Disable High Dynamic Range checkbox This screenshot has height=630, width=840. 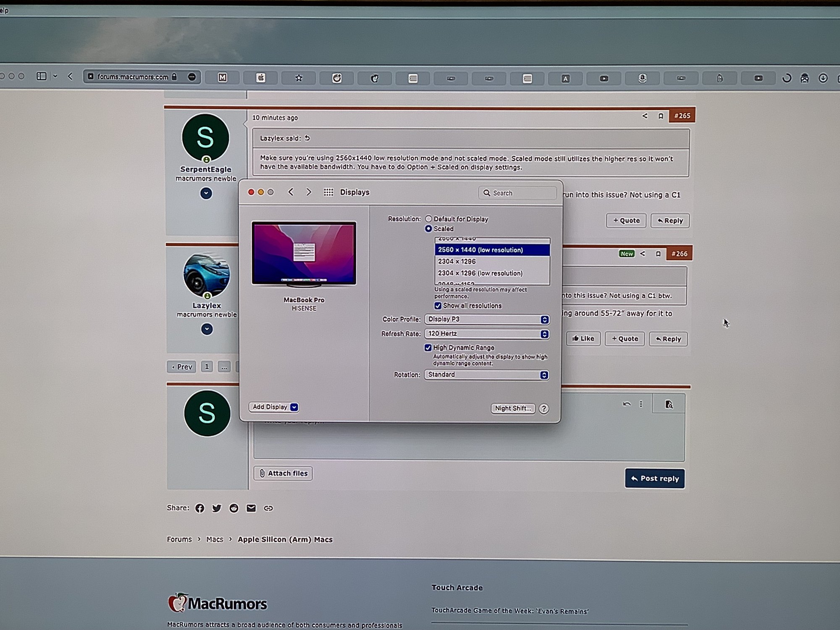point(428,348)
